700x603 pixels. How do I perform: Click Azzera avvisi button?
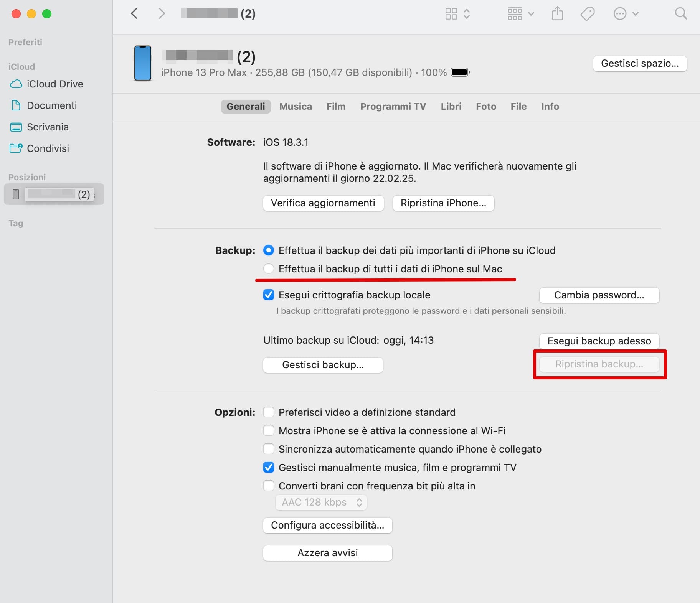pyautogui.click(x=327, y=553)
